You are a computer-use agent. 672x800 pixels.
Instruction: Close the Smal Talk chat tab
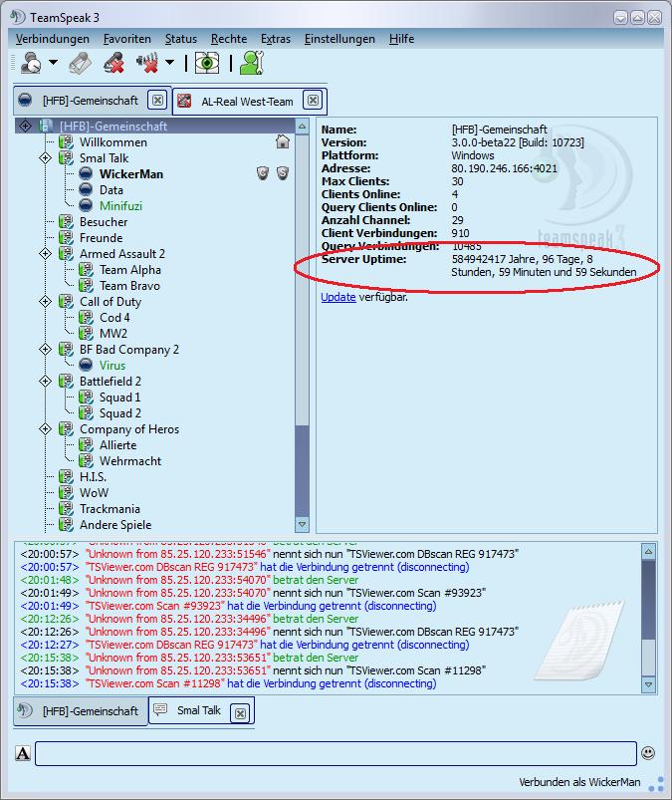coord(240,712)
